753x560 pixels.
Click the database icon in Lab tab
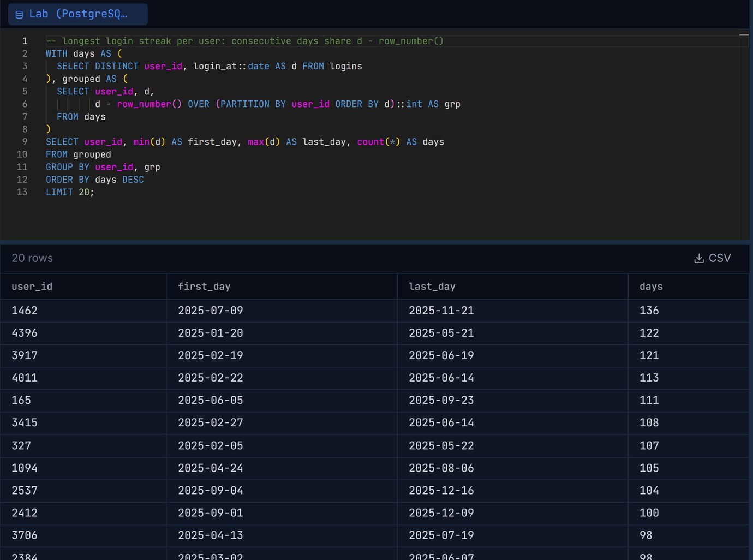pyautogui.click(x=19, y=15)
